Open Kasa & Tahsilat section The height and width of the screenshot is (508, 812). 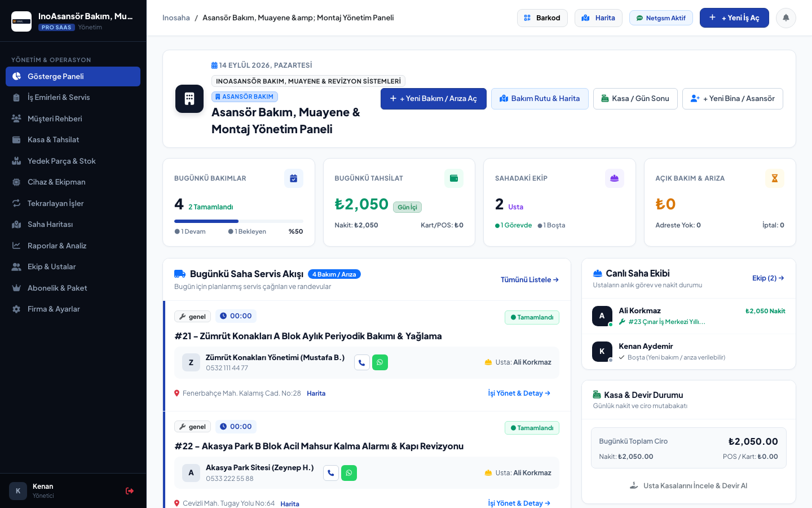pyautogui.click(x=73, y=140)
